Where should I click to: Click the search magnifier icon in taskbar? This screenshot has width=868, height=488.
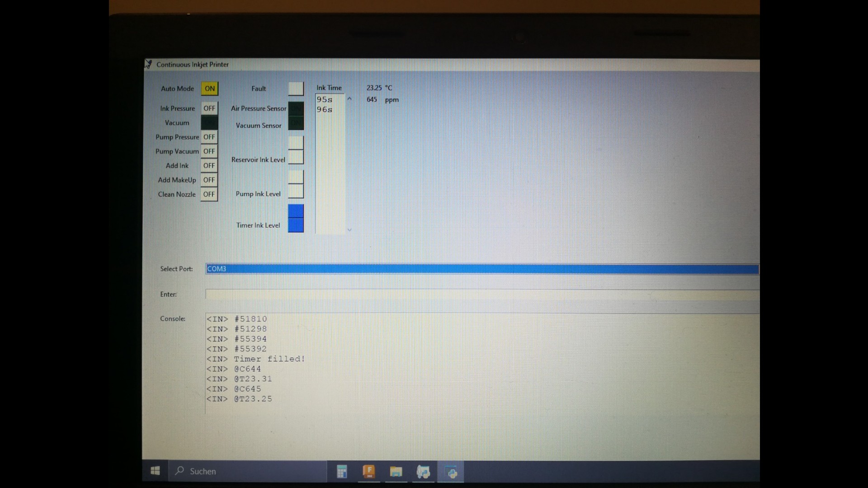[179, 471]
